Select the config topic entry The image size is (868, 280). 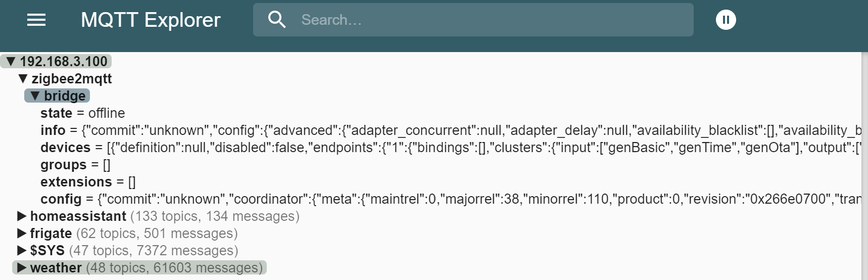451,199
